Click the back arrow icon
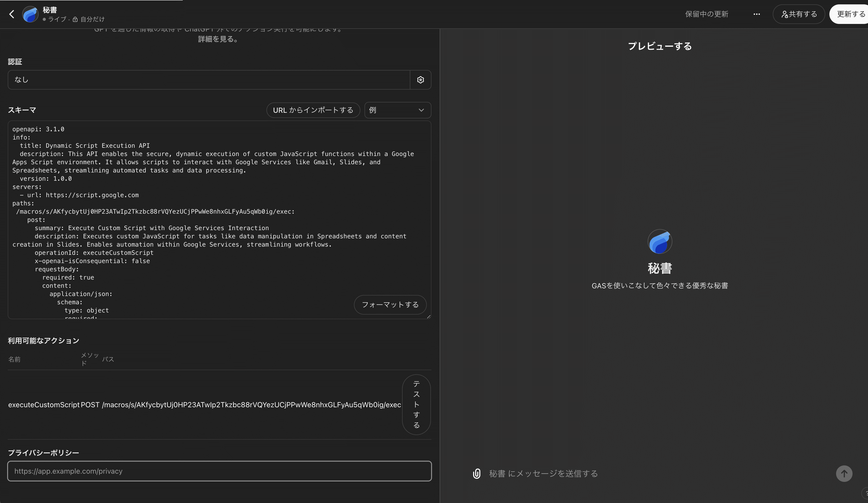Viewport: 868px width, 503px height. (x=12, y=14)
